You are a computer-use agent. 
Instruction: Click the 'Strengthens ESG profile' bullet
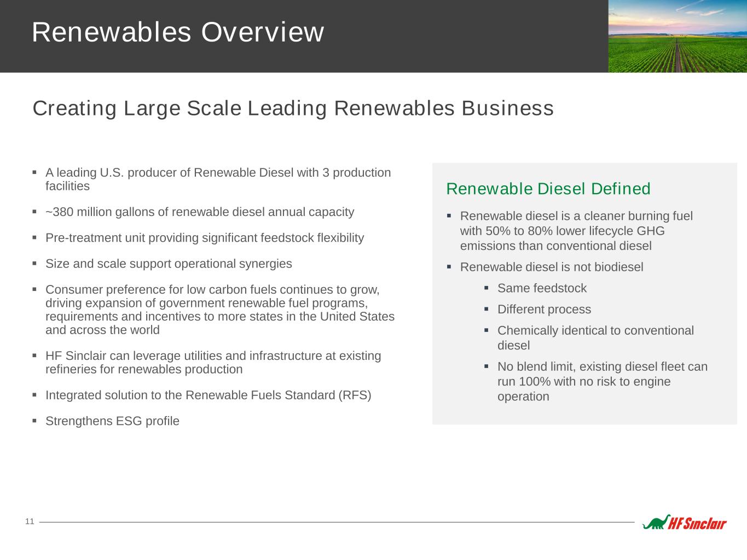coord(112,421)
